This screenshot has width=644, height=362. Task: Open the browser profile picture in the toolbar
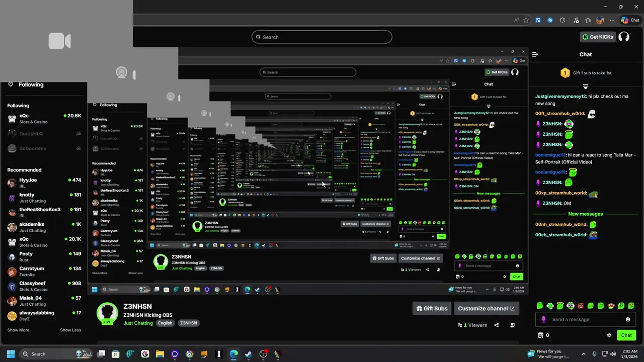[x=600, y=20]
